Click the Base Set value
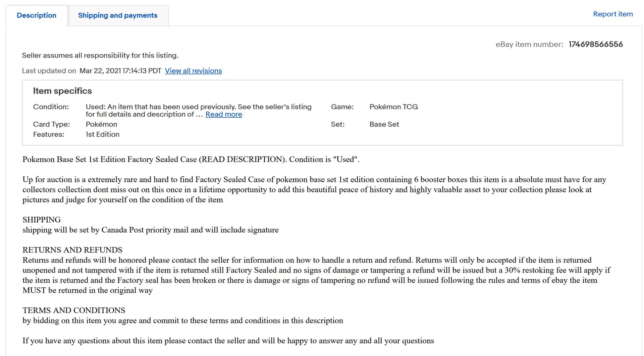 point(384,124)
